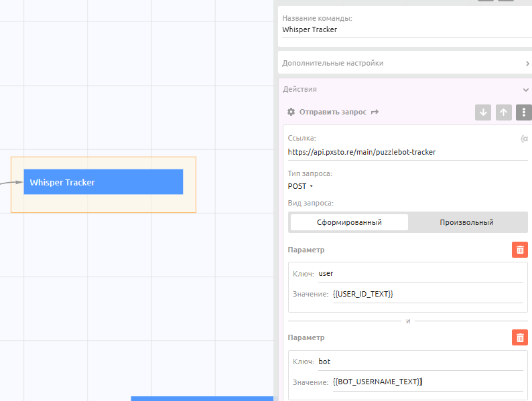This screenshot has width=532, height=401.
Task: Open the three-dot action options menu
Action: click(x=524, y=112)
